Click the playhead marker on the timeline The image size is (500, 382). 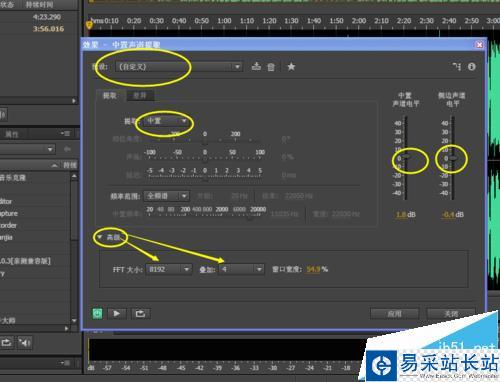click(89, 24)
